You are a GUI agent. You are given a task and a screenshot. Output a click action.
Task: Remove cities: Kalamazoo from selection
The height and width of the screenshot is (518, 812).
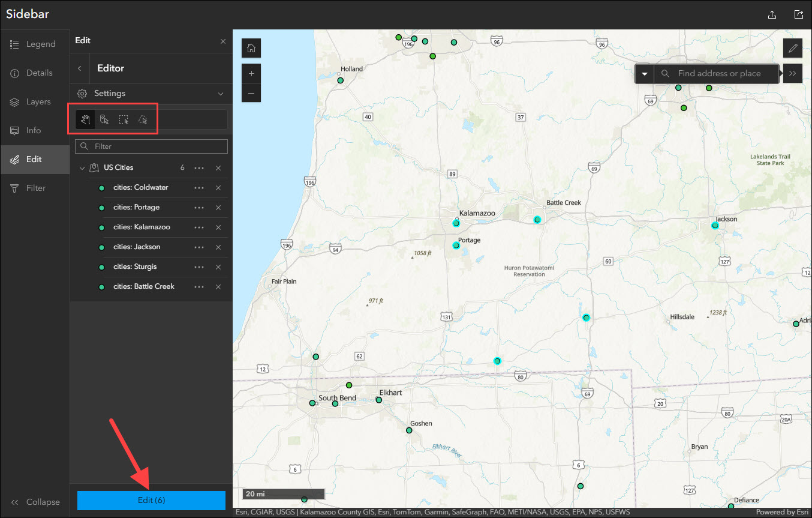pos(218,227)
